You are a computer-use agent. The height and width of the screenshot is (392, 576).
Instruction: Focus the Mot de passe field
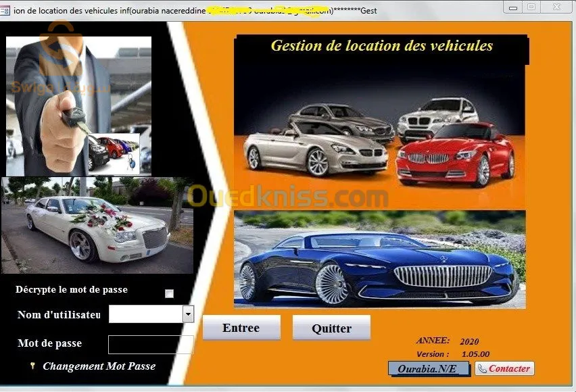[x=151, y=344]
